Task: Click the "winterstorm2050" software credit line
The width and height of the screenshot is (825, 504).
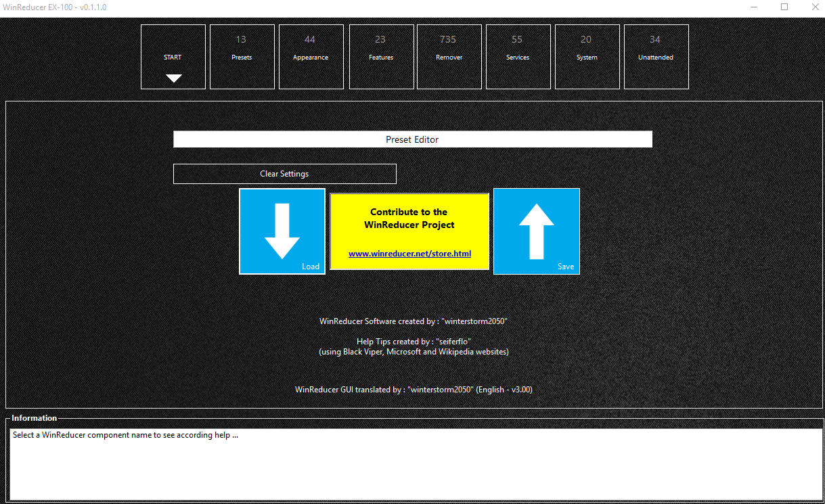Action: 413,321
